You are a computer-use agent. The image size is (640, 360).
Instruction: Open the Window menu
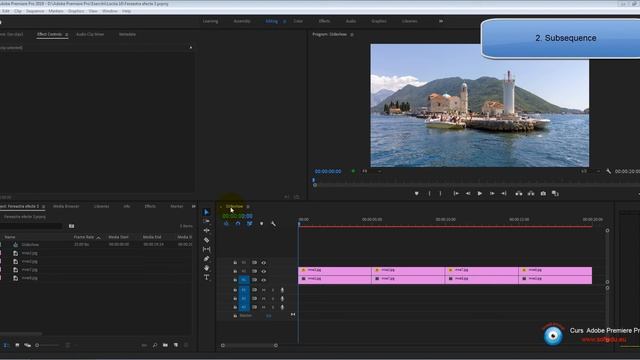point(109,11)
